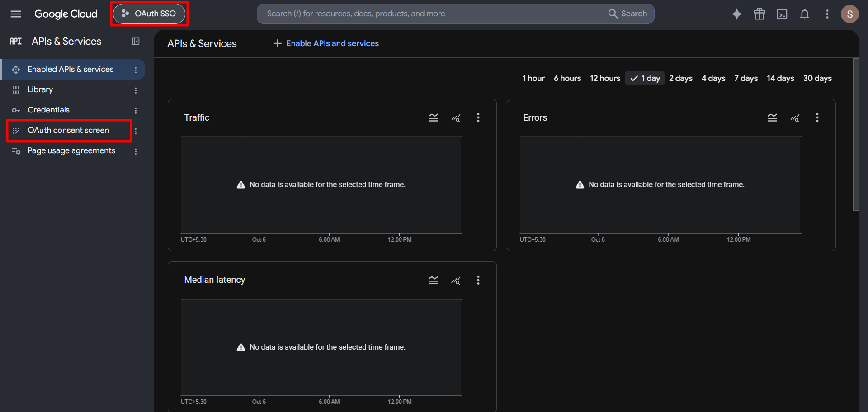Select the 7 days time range

tap(746, 78)
